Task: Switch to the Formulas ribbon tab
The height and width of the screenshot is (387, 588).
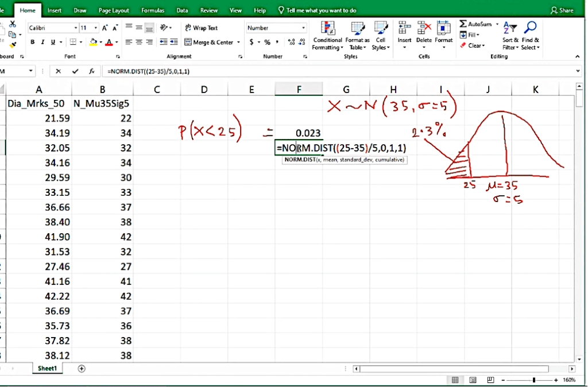Action: (153, 10)
